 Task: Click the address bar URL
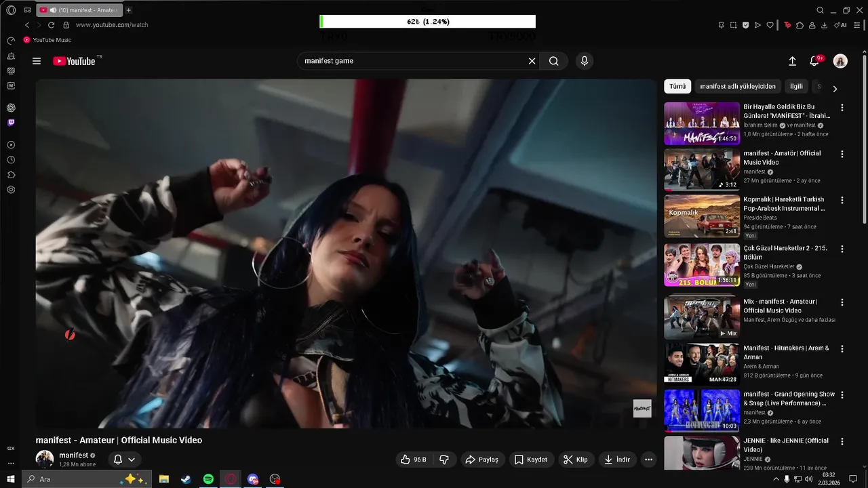click(112, 25)
